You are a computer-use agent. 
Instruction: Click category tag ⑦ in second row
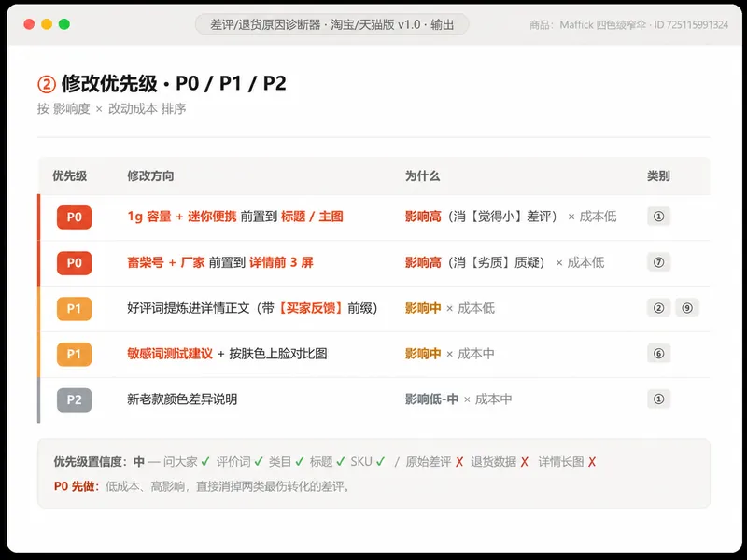pos(659,262)
